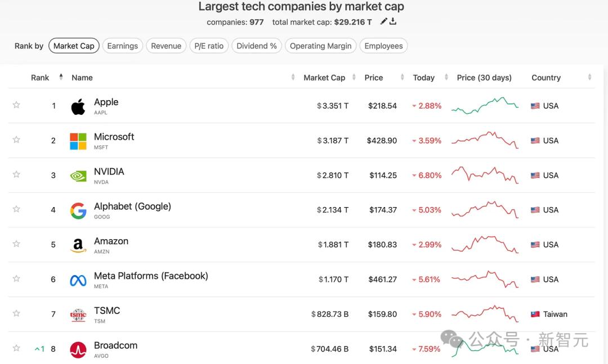Toggle the favorite star for Apple

click(x=16, y=105)
